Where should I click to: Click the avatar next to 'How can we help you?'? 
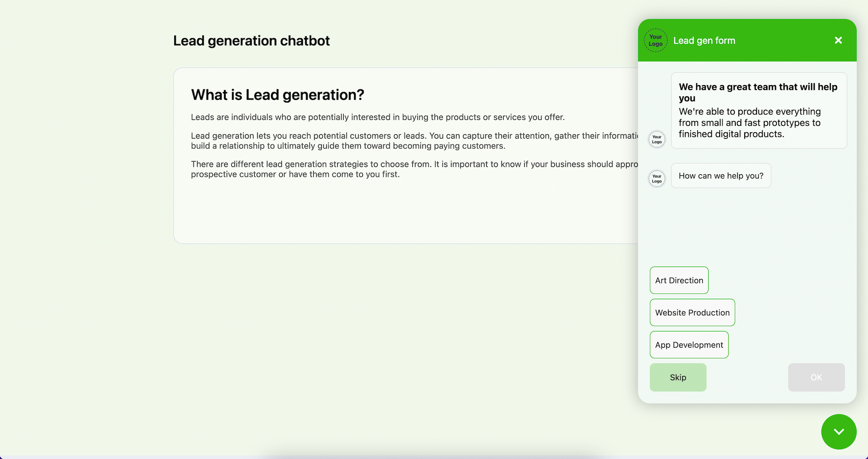click(657, 178)
